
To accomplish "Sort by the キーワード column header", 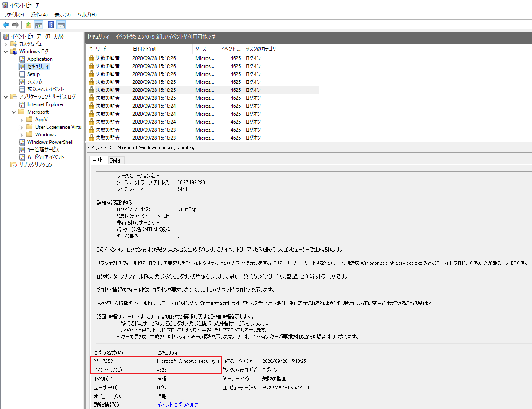I will coord(107,49).
